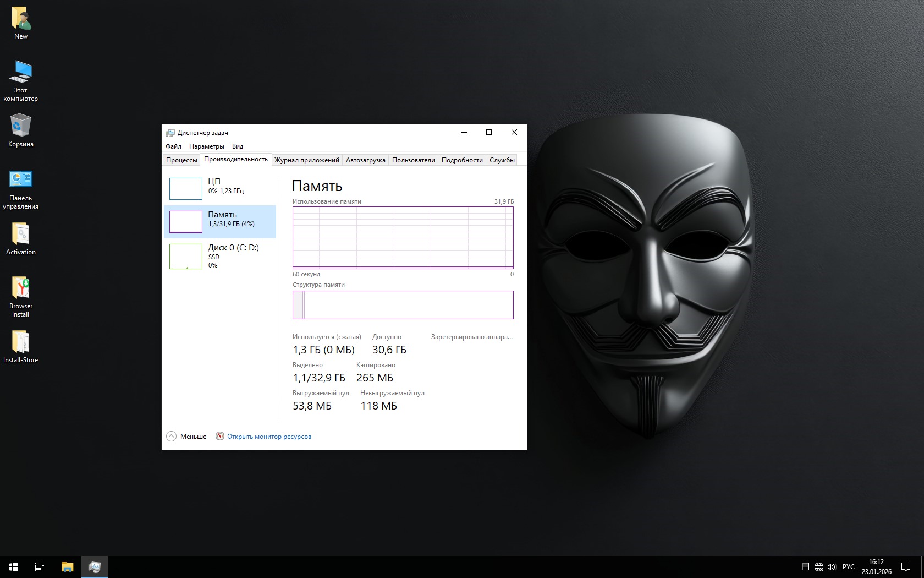Image resolution: width=924 pixels, height=578 pixels.
Task: Launch File Explorer from the taskbar
Action: click(67, 566)
